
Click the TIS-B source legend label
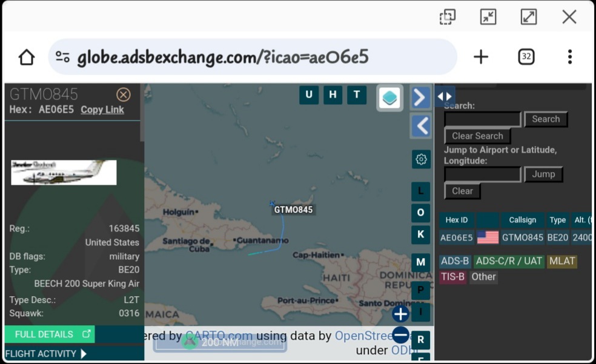[x=452, y=277]
